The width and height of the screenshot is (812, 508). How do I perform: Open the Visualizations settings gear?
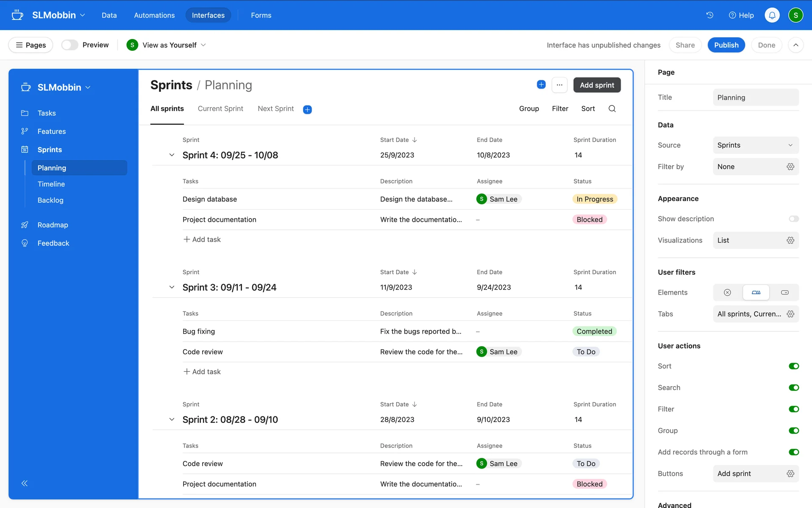coord(790,240)
